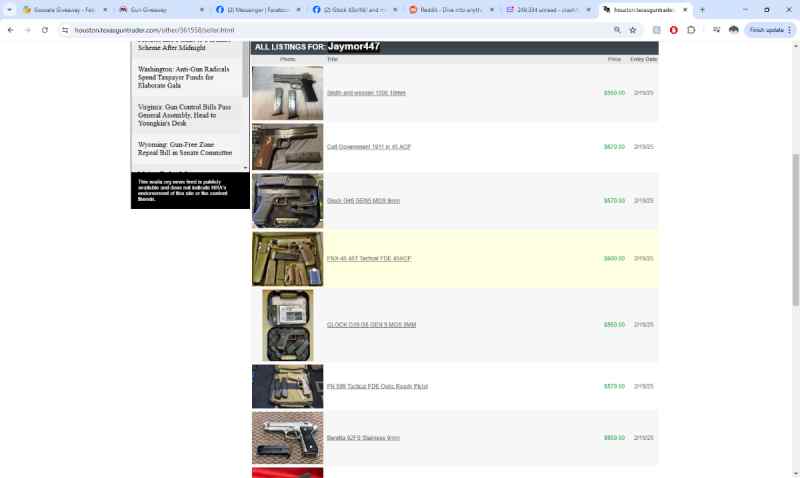
Task: Open the Beretta 92FS Stainless listing
Action: (x=363, y=438)
